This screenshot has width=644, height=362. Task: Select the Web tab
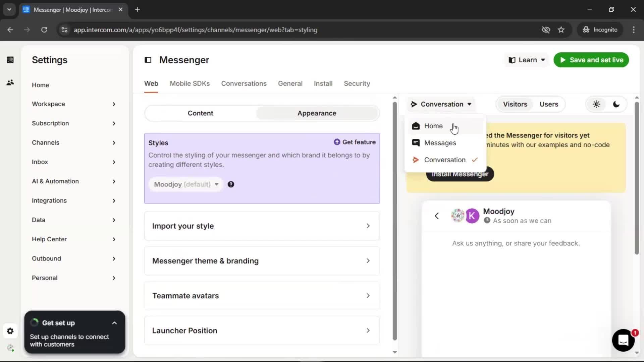click(151, 83)
